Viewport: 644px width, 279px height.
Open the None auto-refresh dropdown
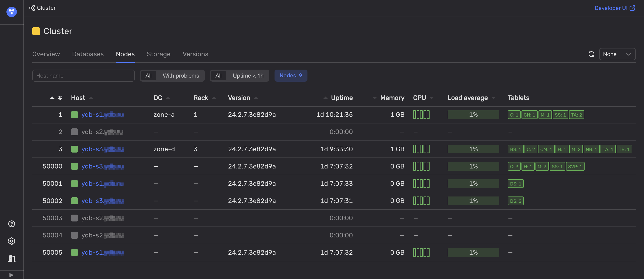tap(617, 54)
